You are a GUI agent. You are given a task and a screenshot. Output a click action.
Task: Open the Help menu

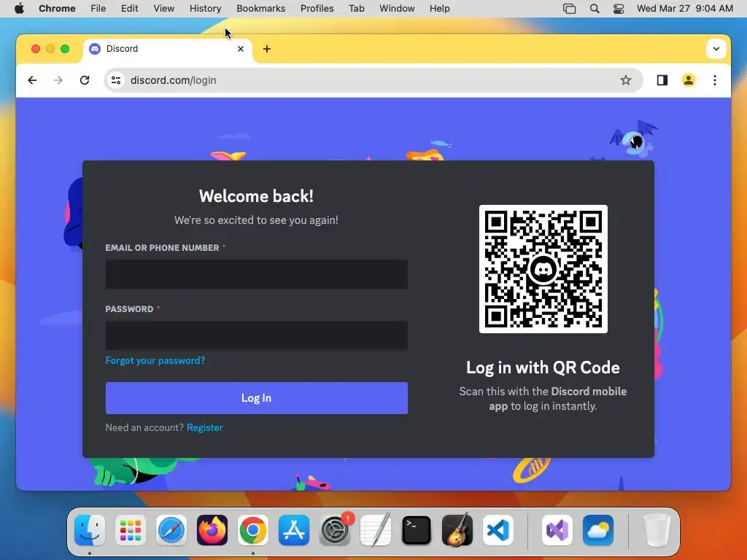pos(439,9)
